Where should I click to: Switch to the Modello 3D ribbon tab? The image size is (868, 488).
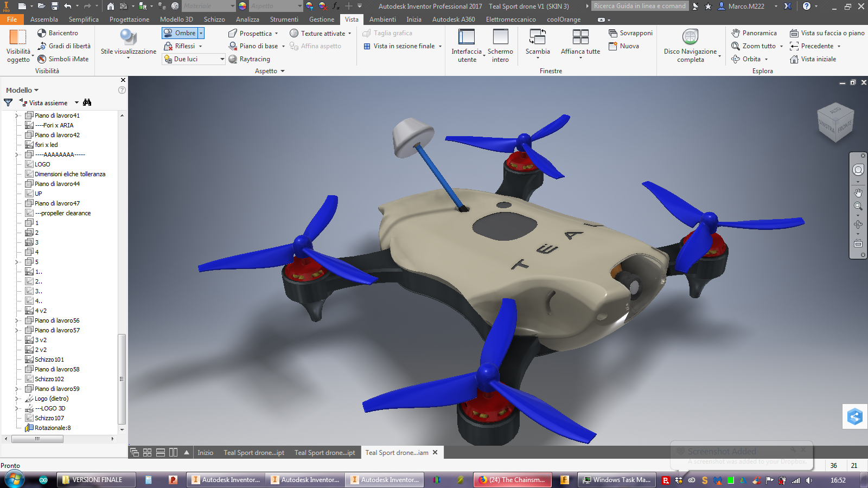176,19
